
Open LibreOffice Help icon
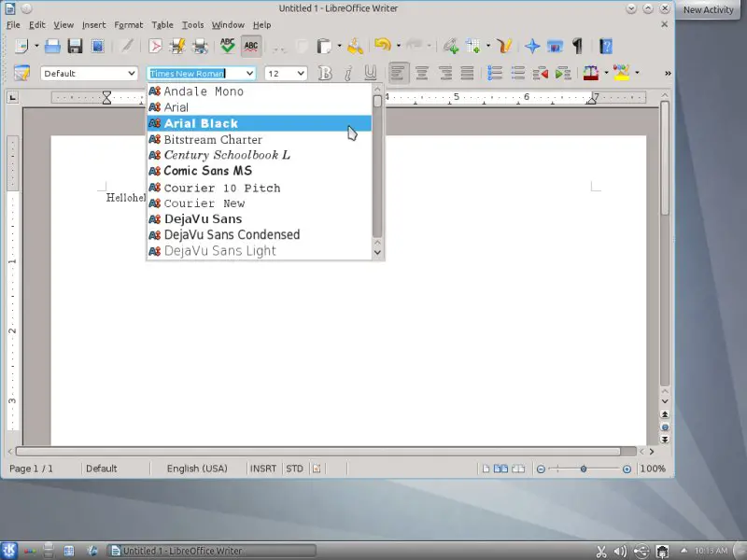605,46
